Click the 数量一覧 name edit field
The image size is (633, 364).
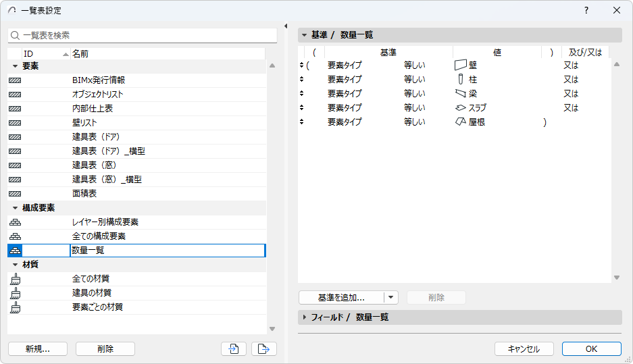[168, 250]
